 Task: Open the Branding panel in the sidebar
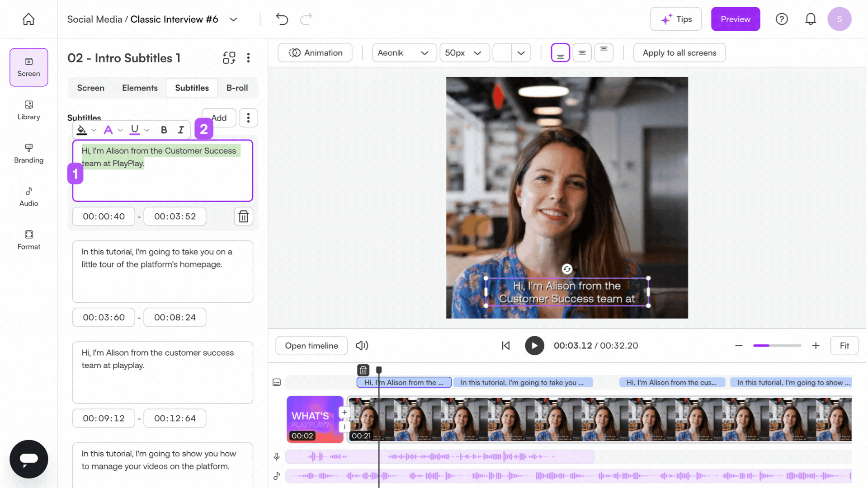pyautogui.click(x=28, y=153)
